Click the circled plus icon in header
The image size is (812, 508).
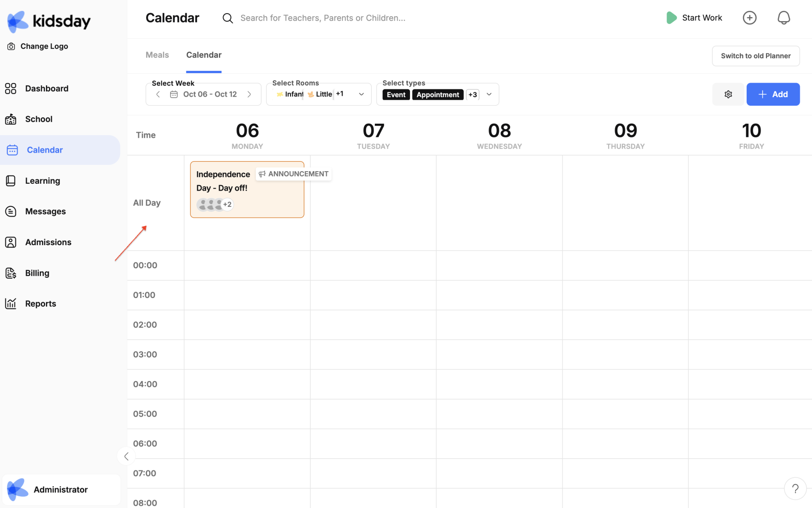(749, 18)
